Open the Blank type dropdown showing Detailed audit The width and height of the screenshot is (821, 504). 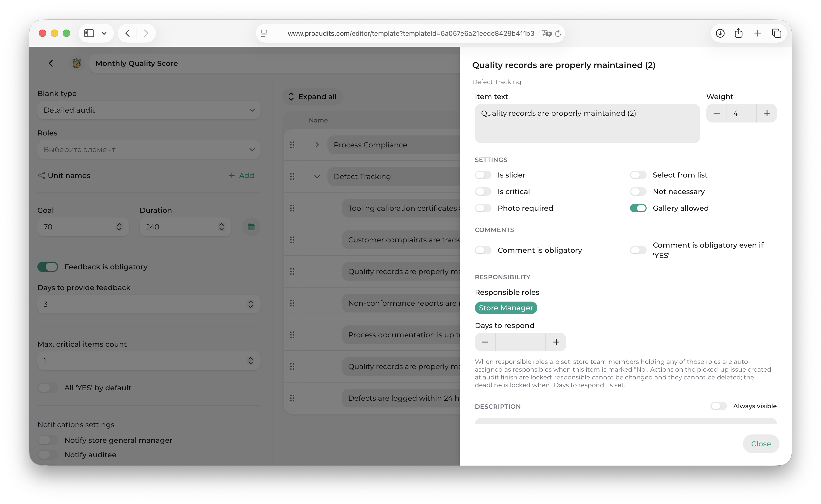pos(149,110)
